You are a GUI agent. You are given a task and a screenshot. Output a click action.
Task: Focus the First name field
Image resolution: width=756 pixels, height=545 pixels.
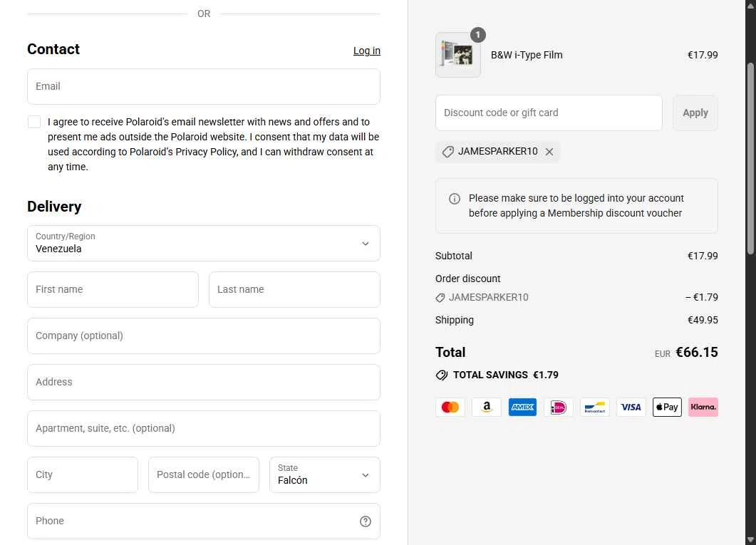(x=113, y=290)
